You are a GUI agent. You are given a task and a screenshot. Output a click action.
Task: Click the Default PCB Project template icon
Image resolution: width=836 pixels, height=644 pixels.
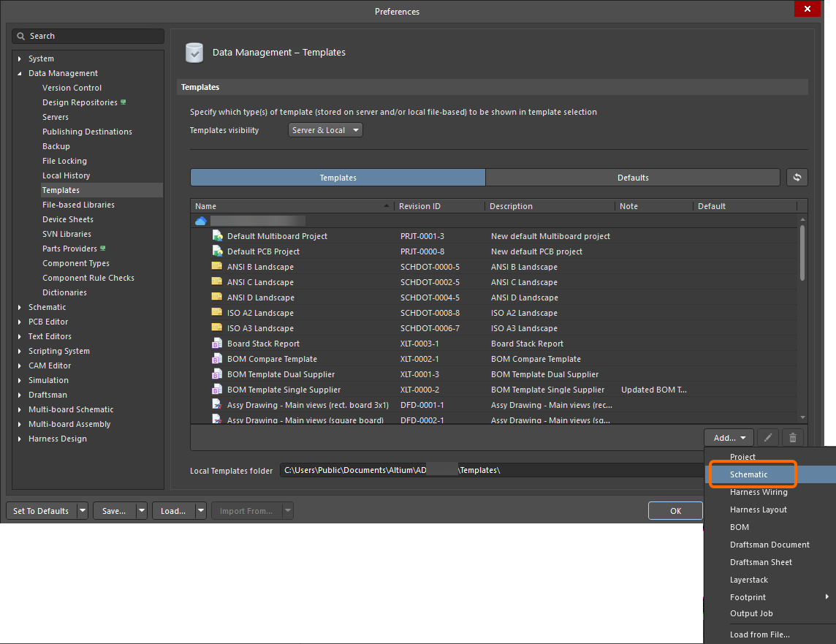point(217,251)
